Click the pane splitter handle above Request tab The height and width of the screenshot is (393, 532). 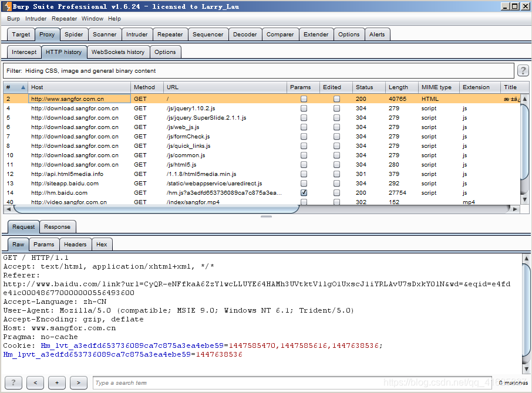pyautogui.click(x=267, y=216)
